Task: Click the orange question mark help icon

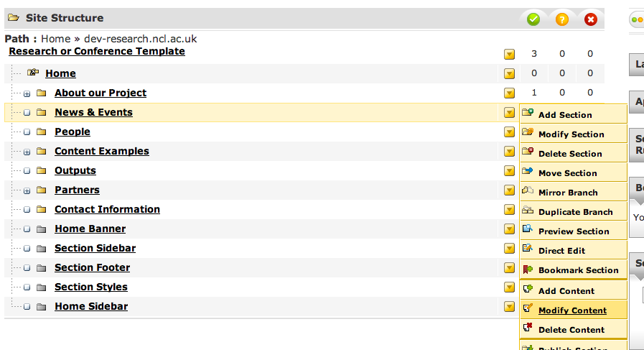Action: 562,19
